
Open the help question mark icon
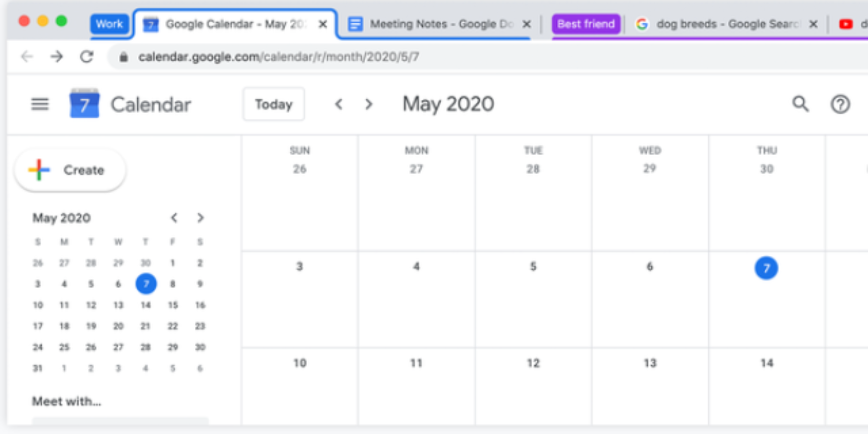(x=840, y=104)
